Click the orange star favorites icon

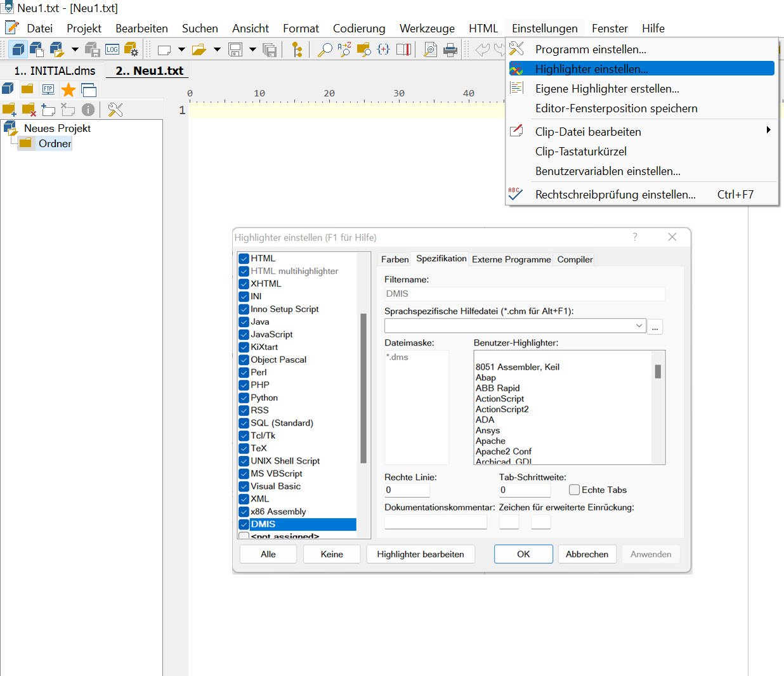[x=68, y=89]
